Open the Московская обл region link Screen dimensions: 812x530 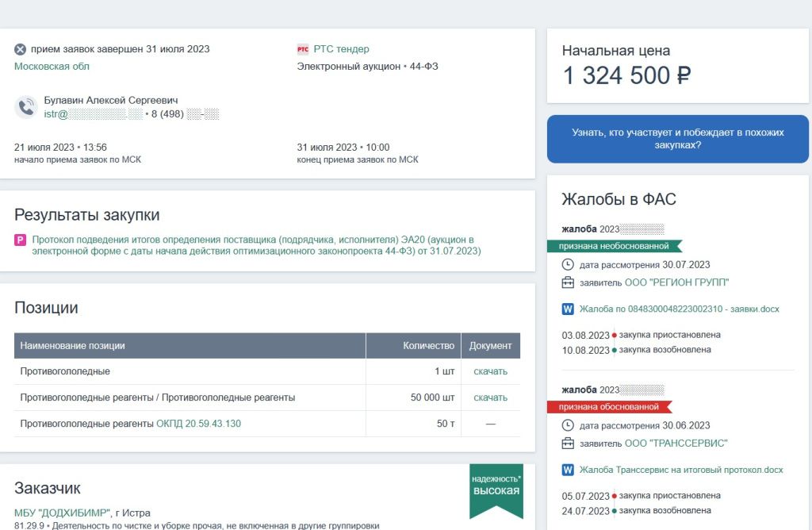point(52,67)
